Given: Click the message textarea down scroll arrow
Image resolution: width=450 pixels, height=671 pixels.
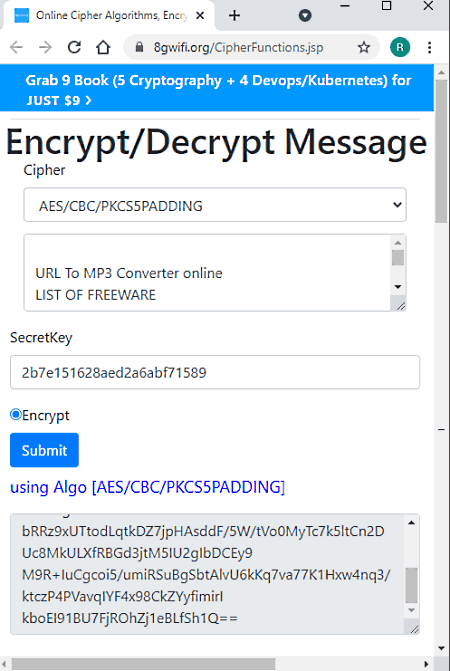Looking at the screenshot, I should tap(398, 287).
